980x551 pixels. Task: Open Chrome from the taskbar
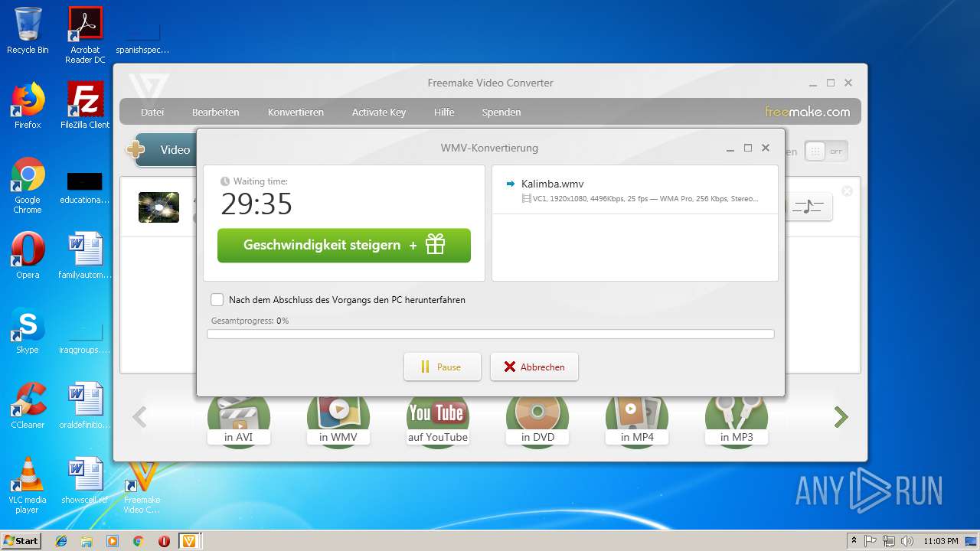click(x=138, y=541)
